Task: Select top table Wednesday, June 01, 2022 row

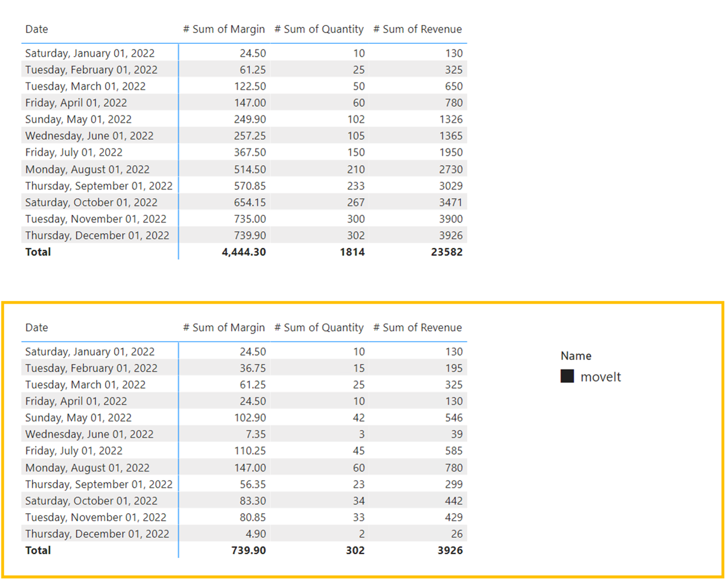Action: click(x=244, y=135)
